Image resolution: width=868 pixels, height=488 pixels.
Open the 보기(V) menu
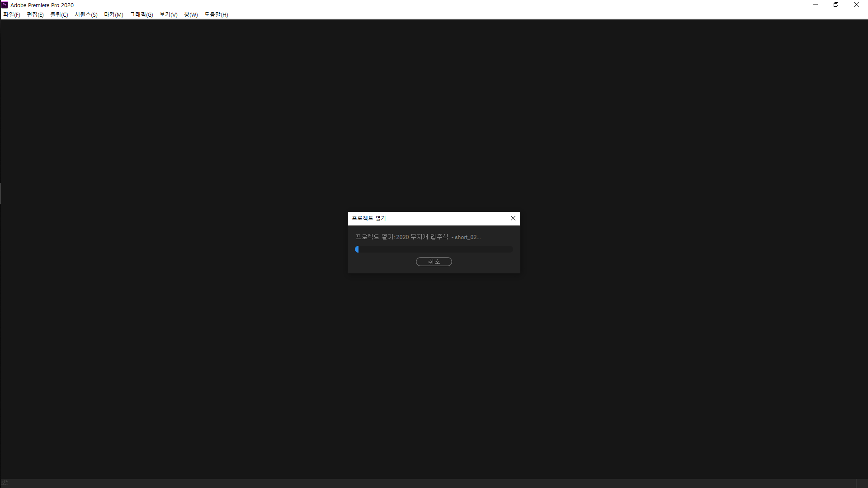tap(168, 14)
